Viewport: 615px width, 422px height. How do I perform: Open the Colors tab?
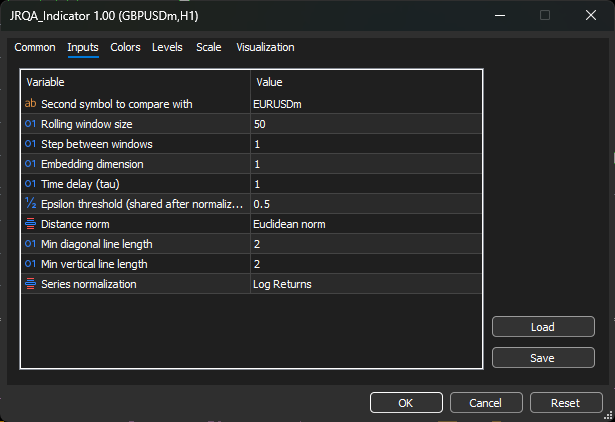pyautogui.click(x=125, y=47)
